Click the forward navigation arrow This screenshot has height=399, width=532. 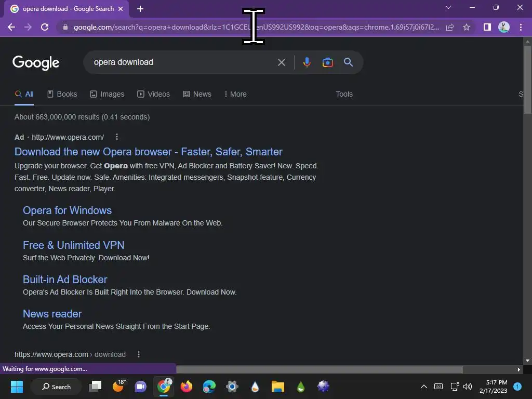(x=28, y=27)
